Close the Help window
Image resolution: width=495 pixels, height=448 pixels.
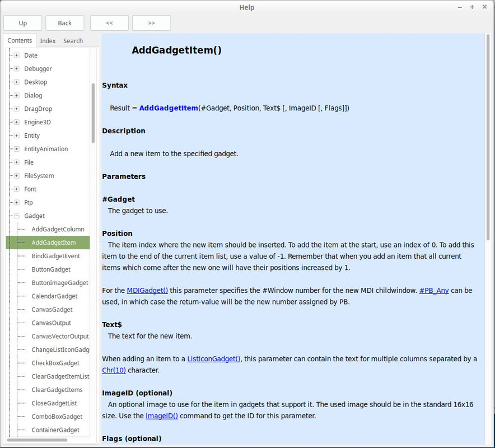click(484, 7)
